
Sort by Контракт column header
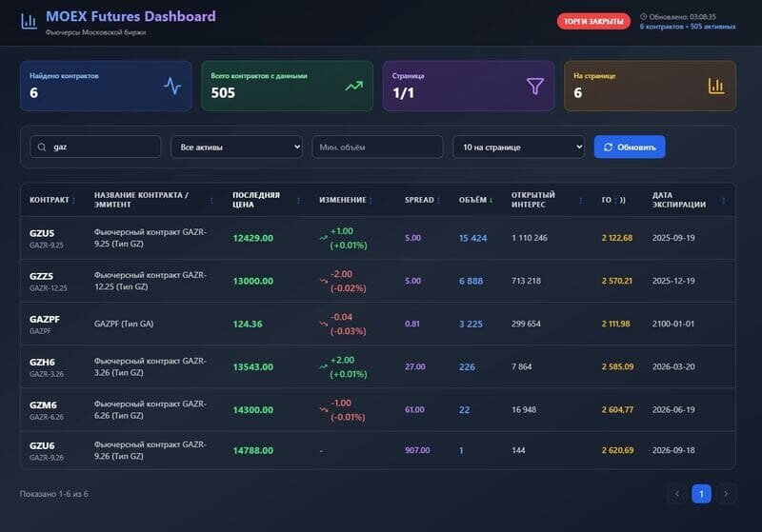[x=52, y=200]
